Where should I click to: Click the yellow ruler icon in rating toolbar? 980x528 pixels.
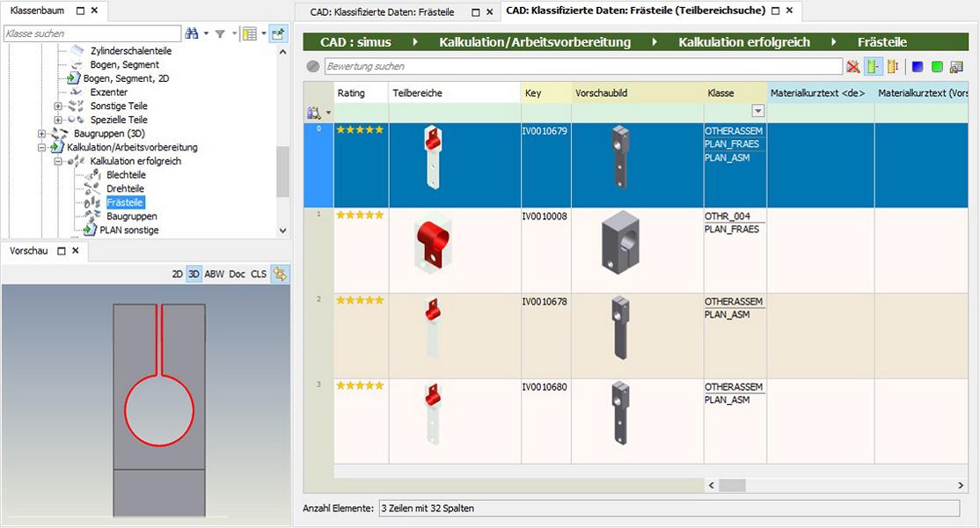click(893, 66)
